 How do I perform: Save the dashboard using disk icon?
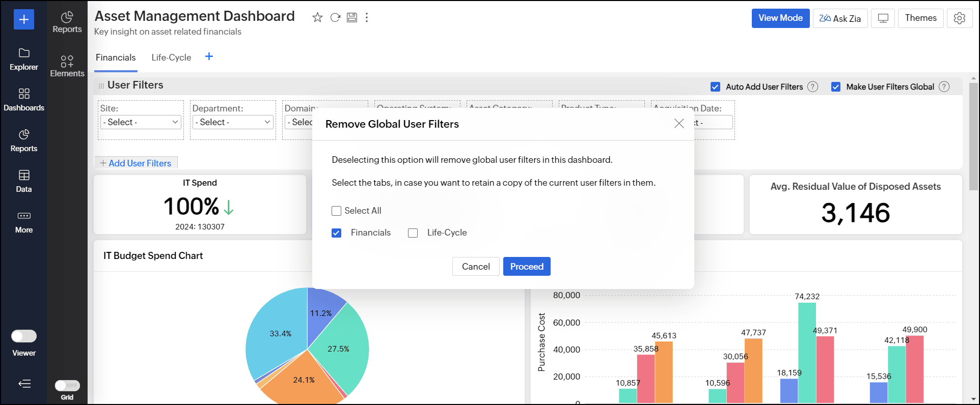(352, 18)
